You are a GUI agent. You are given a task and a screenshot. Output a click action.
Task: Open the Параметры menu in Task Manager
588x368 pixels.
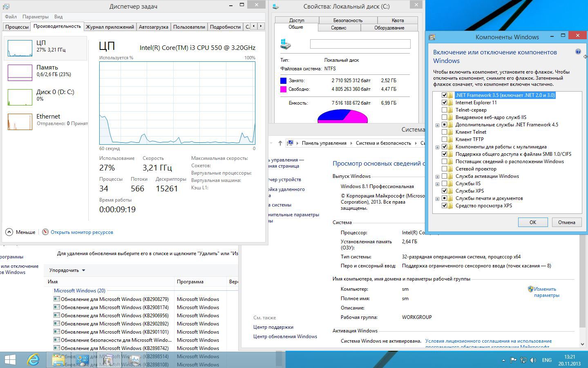coord(36,17)
